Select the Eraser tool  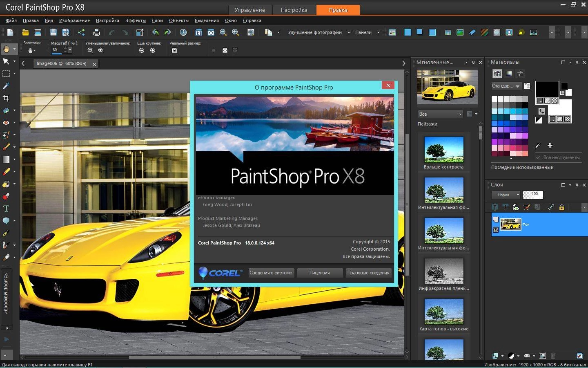[6, 172]
